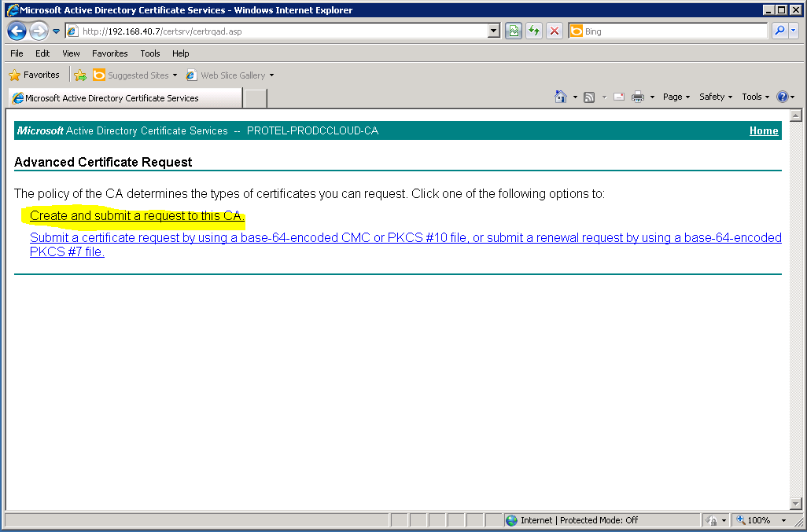This screenshot has width=807, height=532.
Task: Click the Add to Favorites Bar star icon
Action: [x=80, y=75]
